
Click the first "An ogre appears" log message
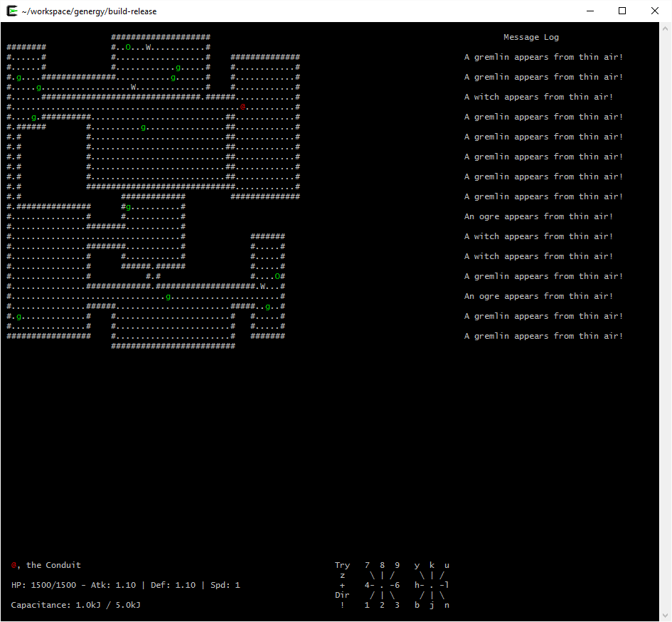click(538, 216)
